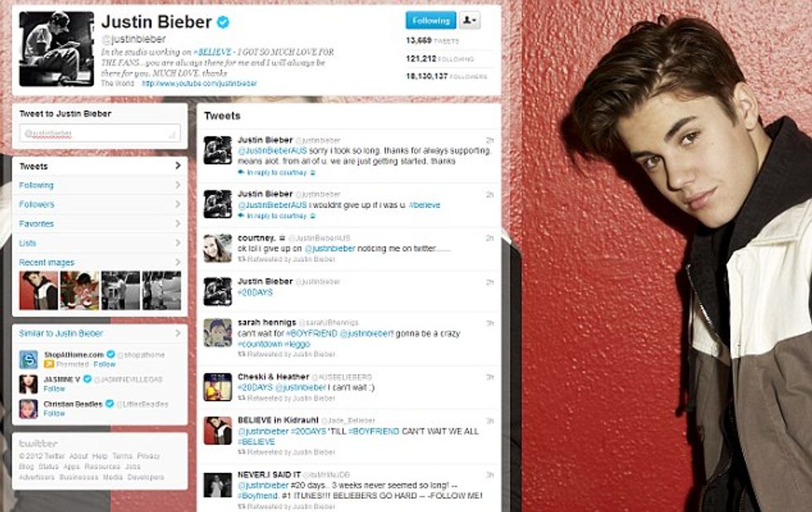Click the twitter logo in the footer
This screenshot has width=812, height=512.
(38, 444)
